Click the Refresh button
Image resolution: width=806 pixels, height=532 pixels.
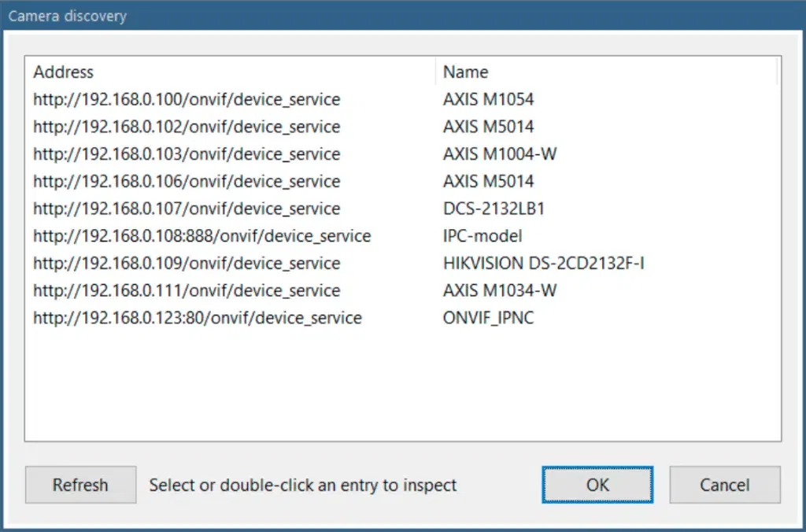79,485
